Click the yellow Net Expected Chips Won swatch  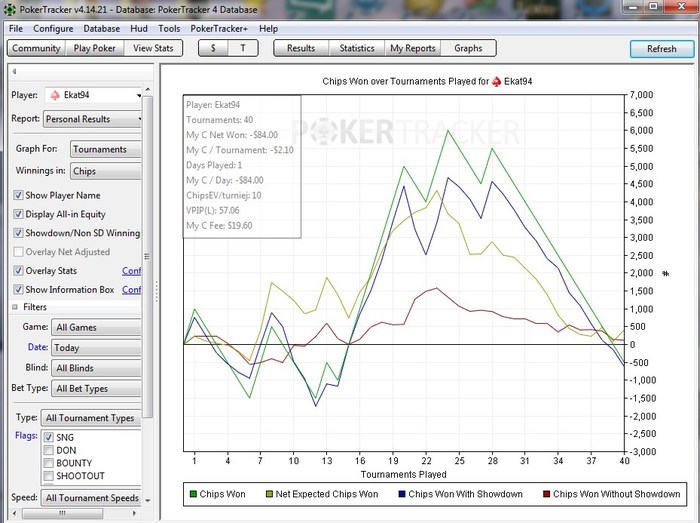tap(269, 494)
